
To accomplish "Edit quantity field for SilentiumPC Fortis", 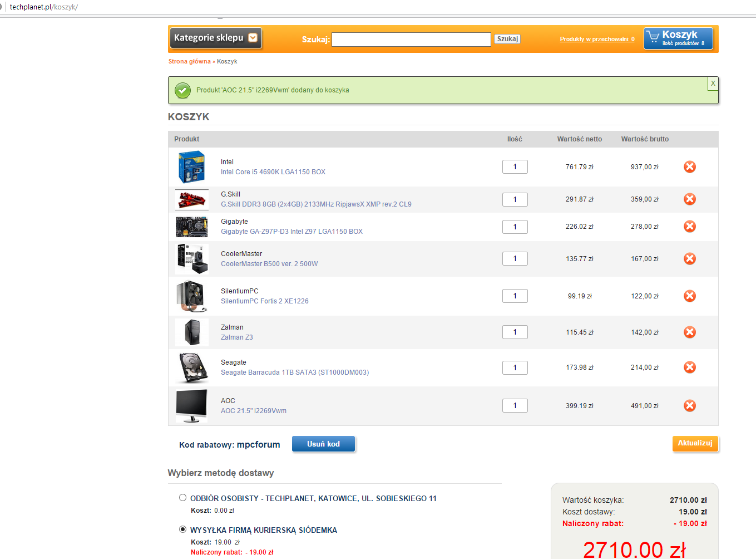I will (x=515, y=296).
